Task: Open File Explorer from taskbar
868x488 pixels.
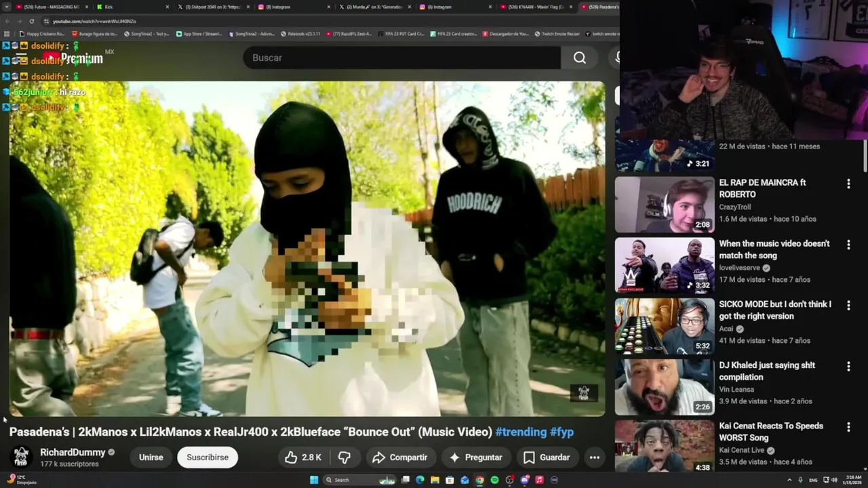Action: 435,480
